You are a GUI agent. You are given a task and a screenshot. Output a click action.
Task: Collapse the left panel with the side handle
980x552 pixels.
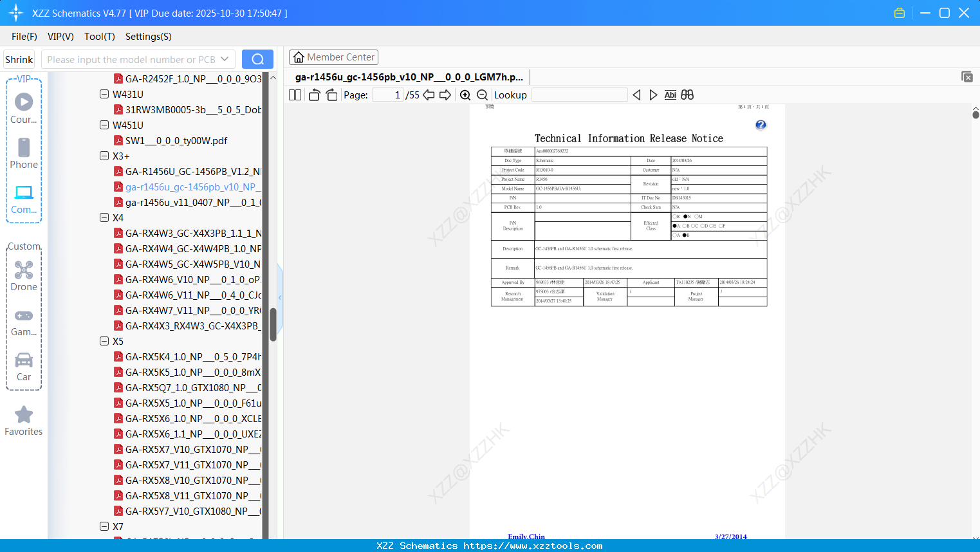pos(280,297)
